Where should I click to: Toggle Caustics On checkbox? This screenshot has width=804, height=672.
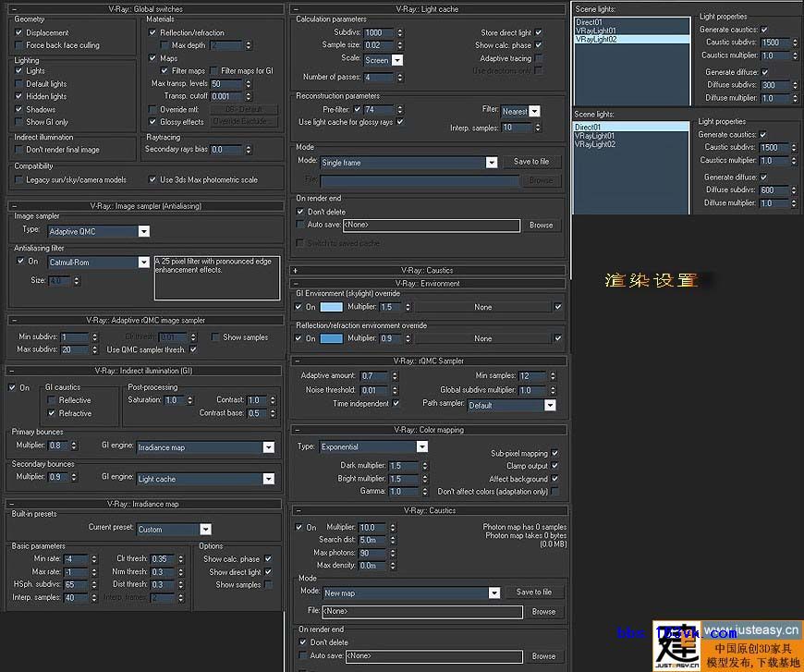298,528
